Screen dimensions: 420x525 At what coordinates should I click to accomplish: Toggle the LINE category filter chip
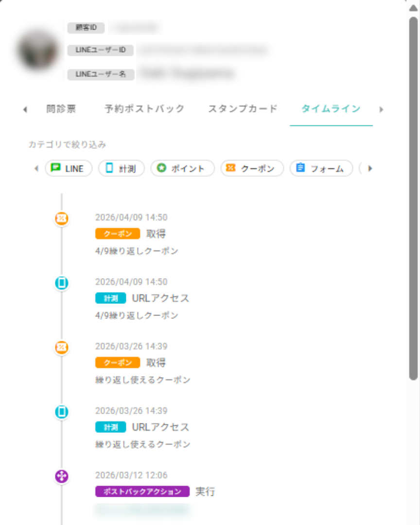click(69, 169)
